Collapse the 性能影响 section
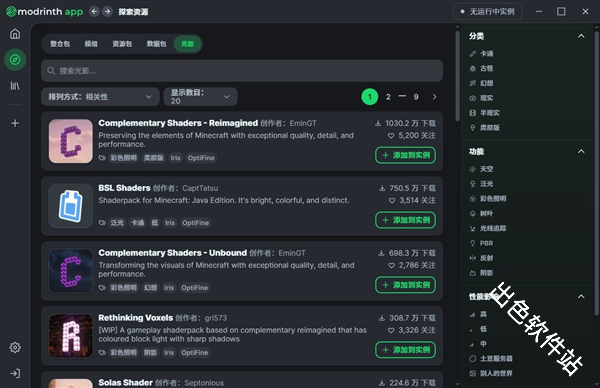 581,297
